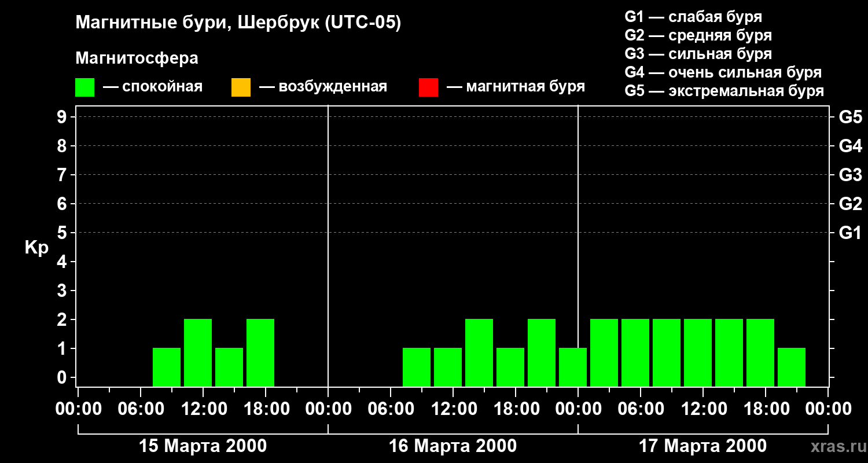Click the 'G1 — слабая буря' legend line

pos(693,16)
